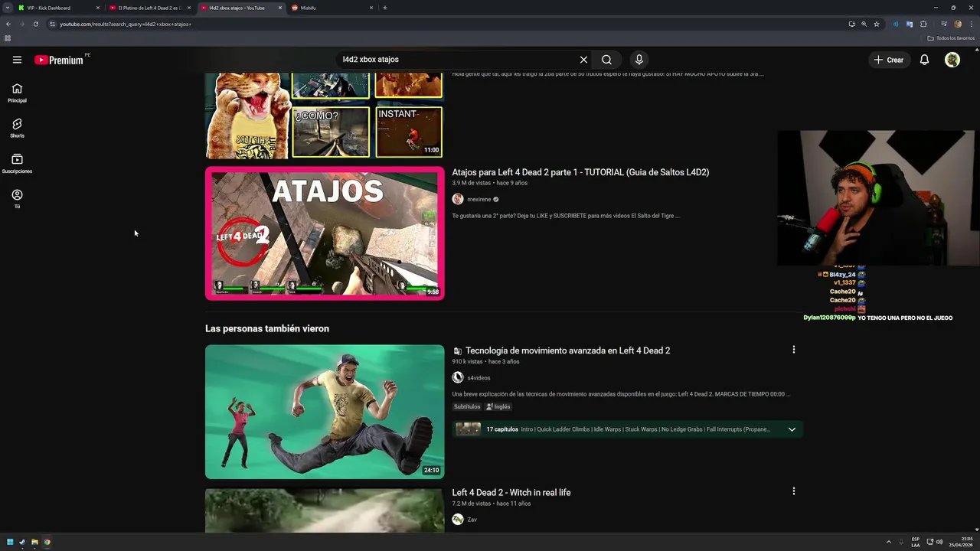Open Todos los favoritos bookmarks folder

pyautogui.click(x=951, y=38)
